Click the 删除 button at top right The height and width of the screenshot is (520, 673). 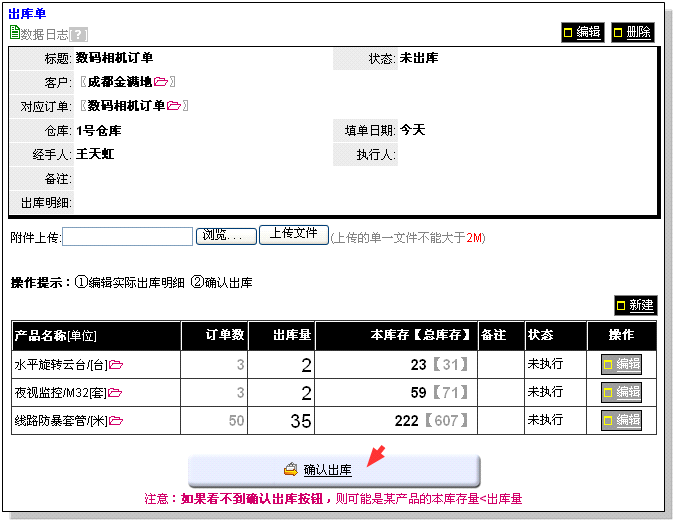point(632,32)
